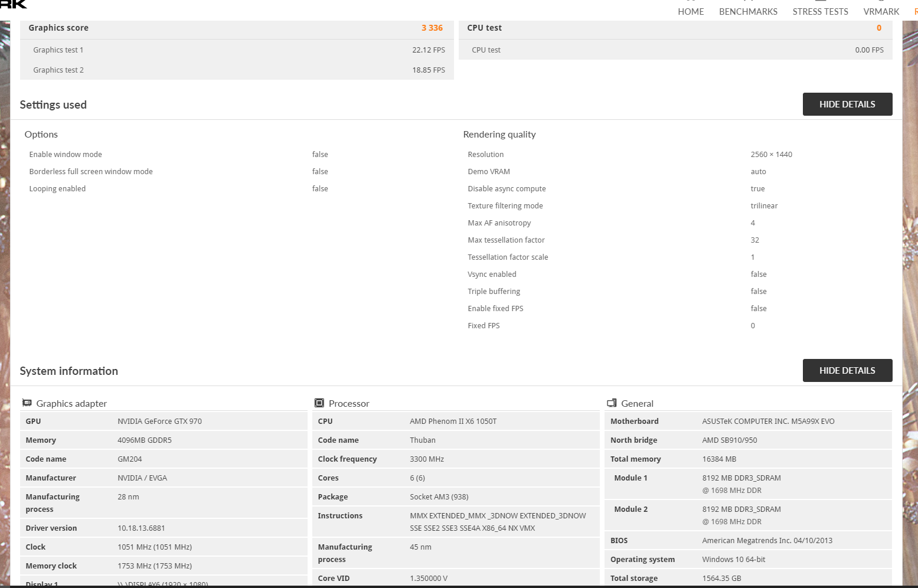Viewport: 918px width, 588px height.
Task: Select Graphics test 2 result 18.85 FPS
Action: pyautogui.click(x=429, y=70)
